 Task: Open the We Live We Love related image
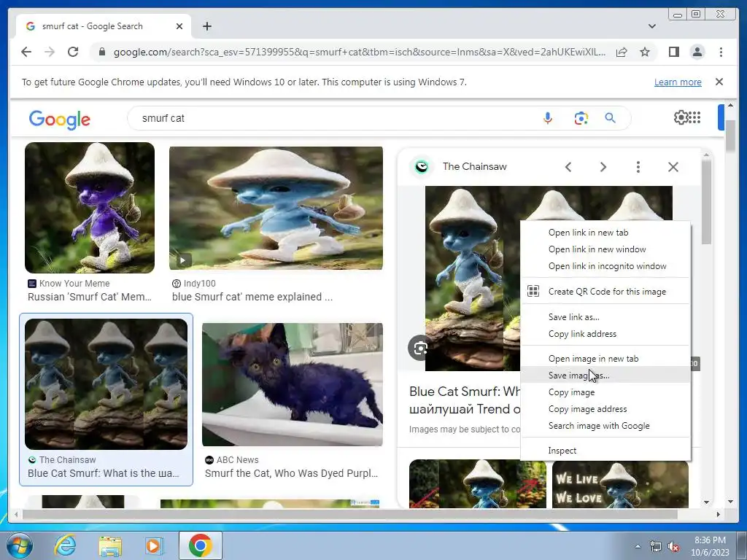pyautogui.click(x=620, y=484)
